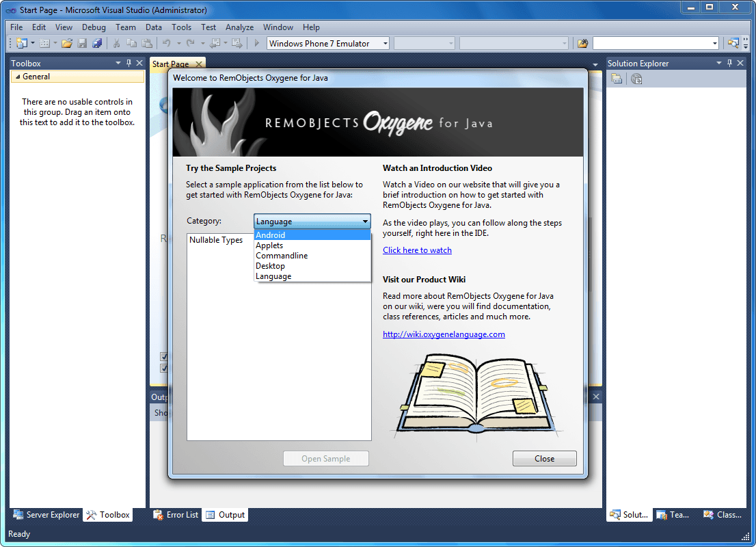This screenshot has height=547, width=756.
Task: Click the Add New Item toolbar icon
Action: coord(44,43)
